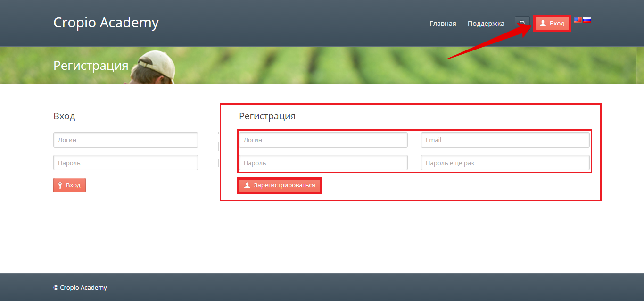Click the farmer photo in the banner
This screenshot has height=301, width=644.
tap(153, 68)
